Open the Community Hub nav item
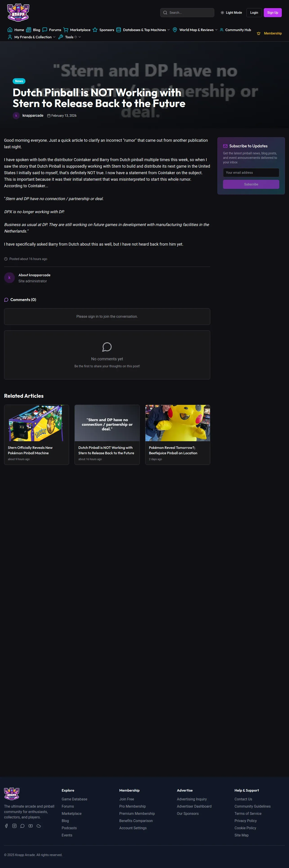This screenshot has height=868, width=289. [x=235, y=30]
